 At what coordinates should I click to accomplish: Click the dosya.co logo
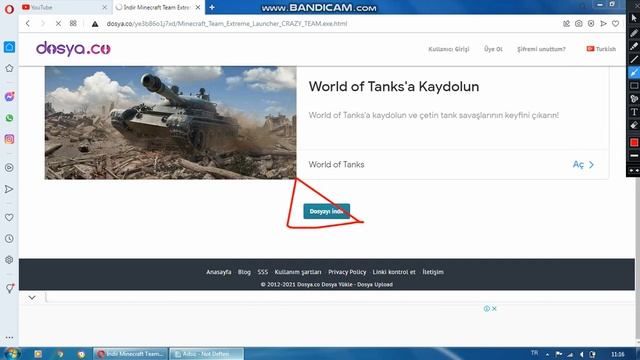[x=73, y=49]
